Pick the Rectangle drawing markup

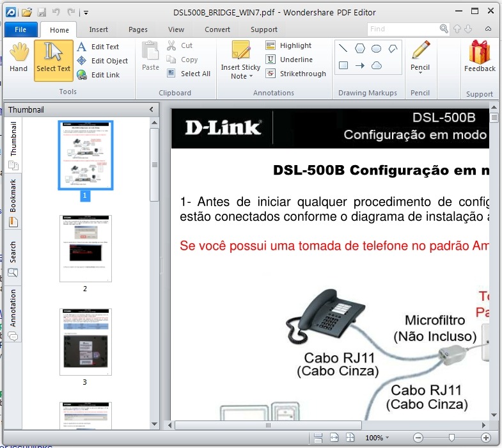[343, 65]
